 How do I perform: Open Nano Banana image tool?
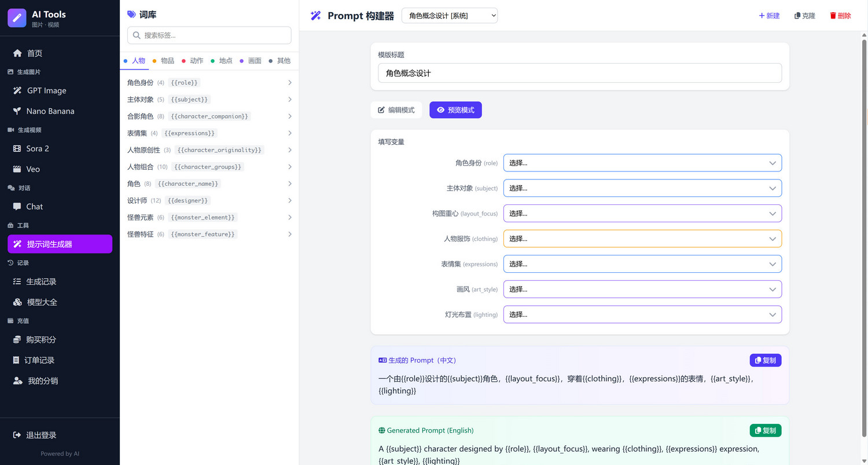50,111
